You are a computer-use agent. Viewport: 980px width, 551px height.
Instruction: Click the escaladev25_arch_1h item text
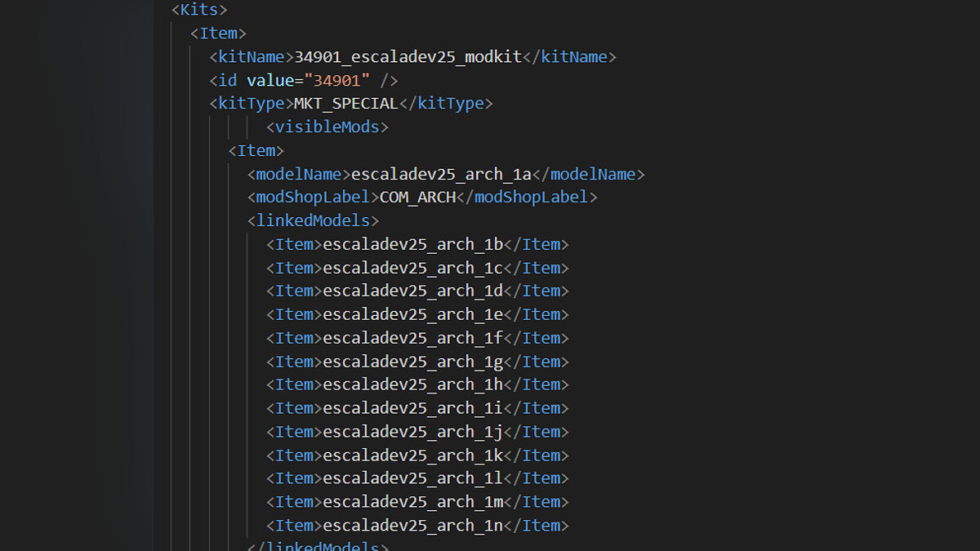pyautogui.click(x=413, y=385)
